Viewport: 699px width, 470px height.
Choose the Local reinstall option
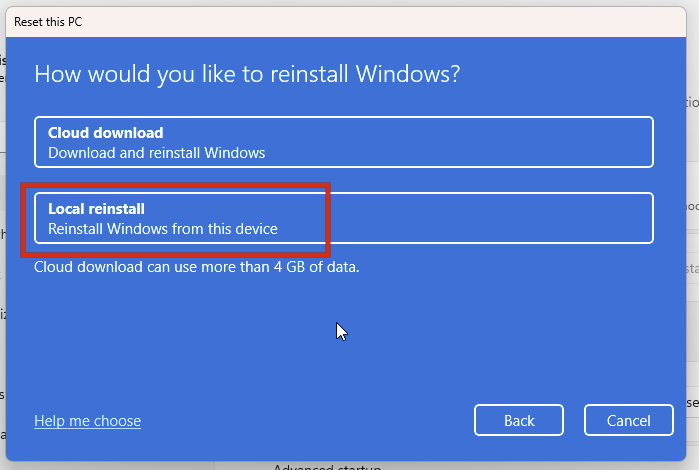(344, 218)
